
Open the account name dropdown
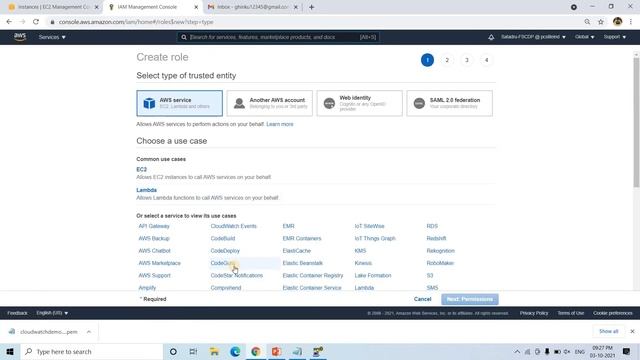(533, 37)
